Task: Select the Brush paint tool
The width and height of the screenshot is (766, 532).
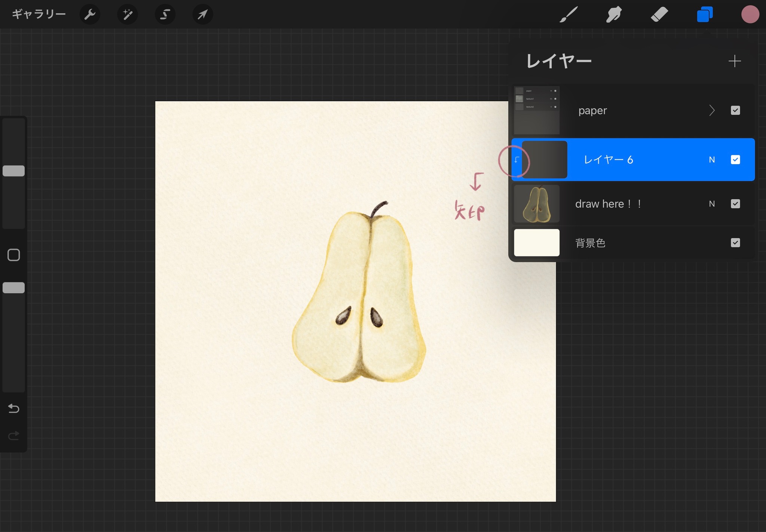Action: 569,15
